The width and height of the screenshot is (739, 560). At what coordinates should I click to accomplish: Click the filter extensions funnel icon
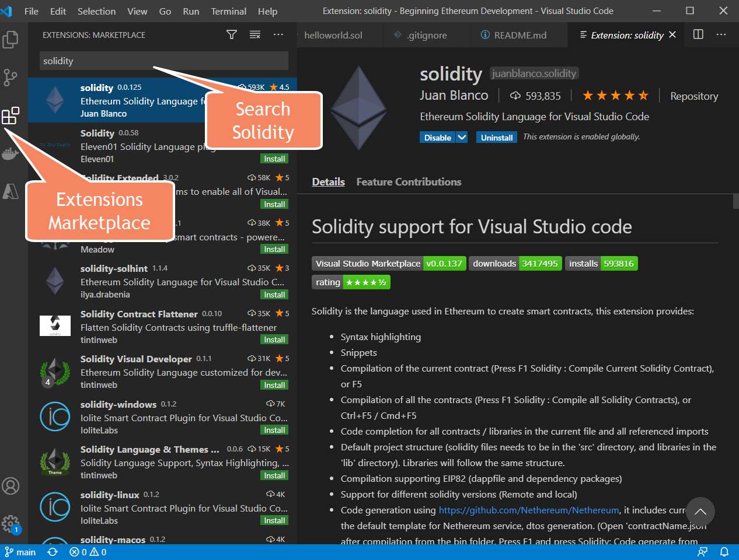click(x=231, y=34)
